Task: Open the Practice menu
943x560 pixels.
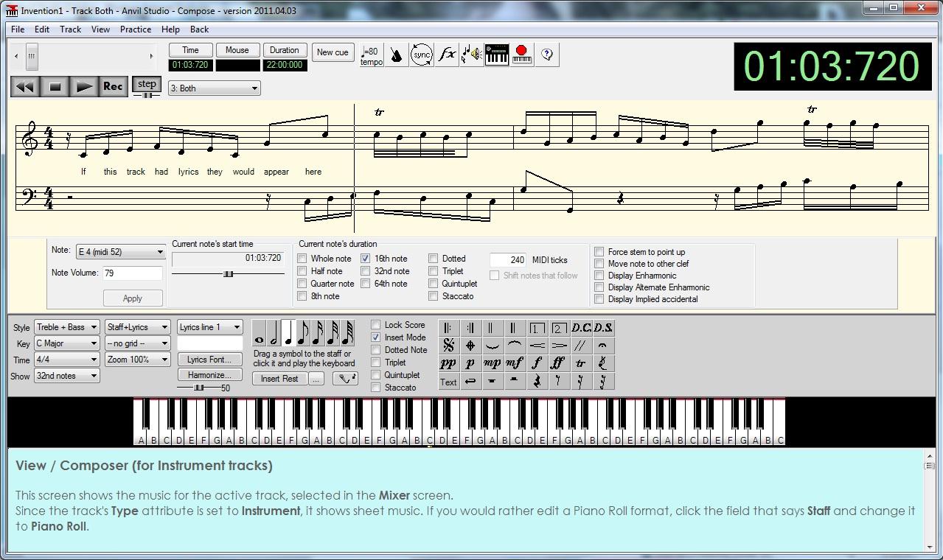Action: tap(136, 29)
